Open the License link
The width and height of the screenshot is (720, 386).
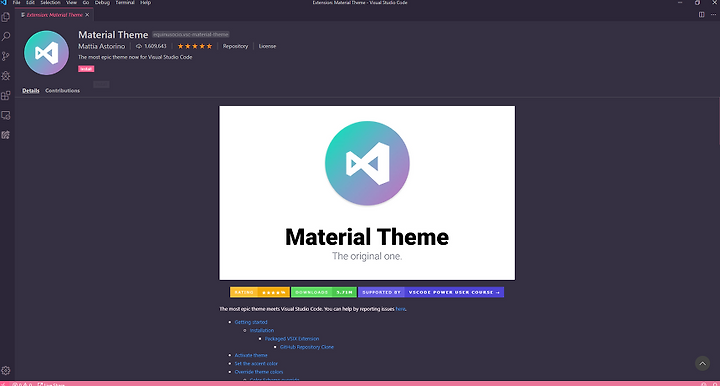coord(267,46)
